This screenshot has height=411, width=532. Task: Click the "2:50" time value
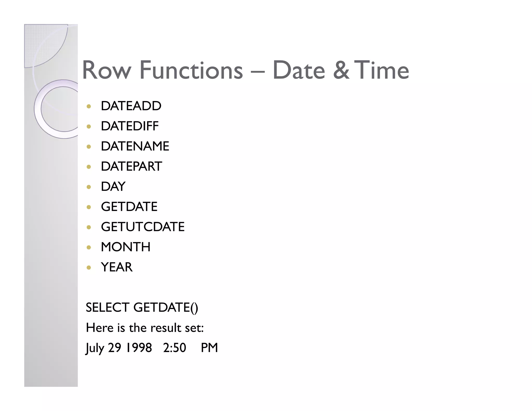[175, 348]
